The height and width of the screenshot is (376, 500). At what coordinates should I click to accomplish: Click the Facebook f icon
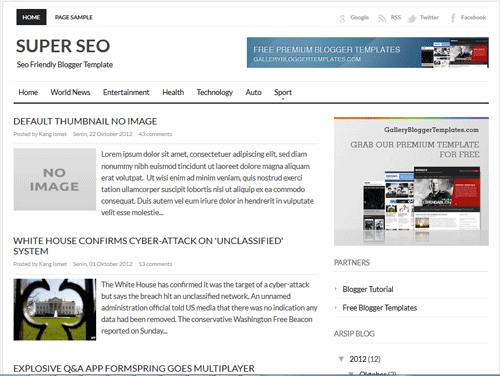point(453,18)
